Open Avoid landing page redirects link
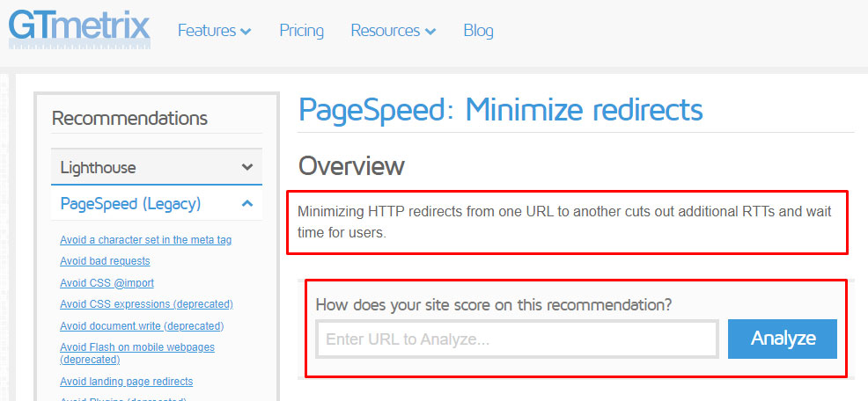 [x=126, y=382]
